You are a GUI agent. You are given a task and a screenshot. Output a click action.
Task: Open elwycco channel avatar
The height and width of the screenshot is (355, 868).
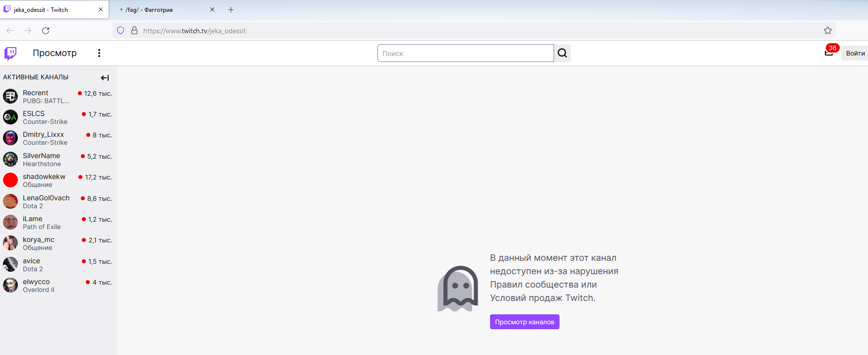point(10,285)
